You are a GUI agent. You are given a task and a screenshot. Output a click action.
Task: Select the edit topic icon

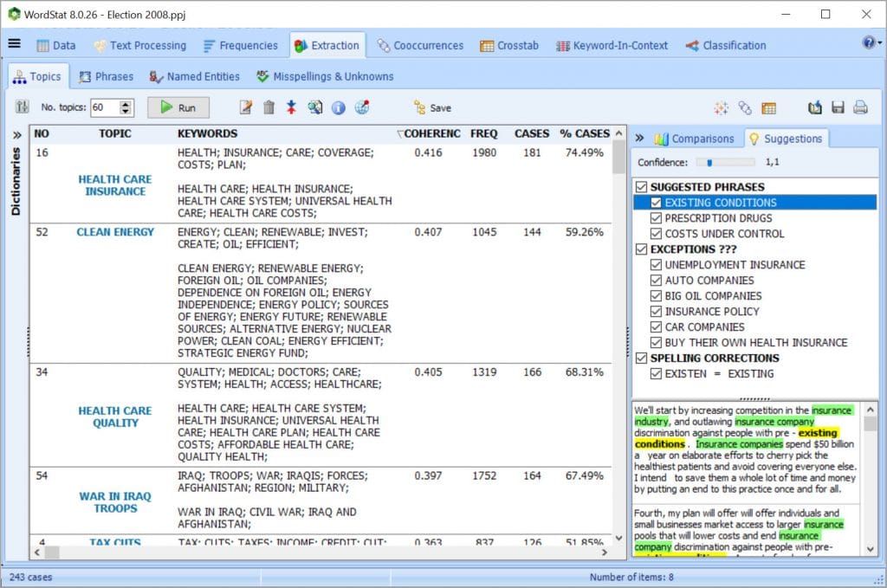tap(245, 107)
